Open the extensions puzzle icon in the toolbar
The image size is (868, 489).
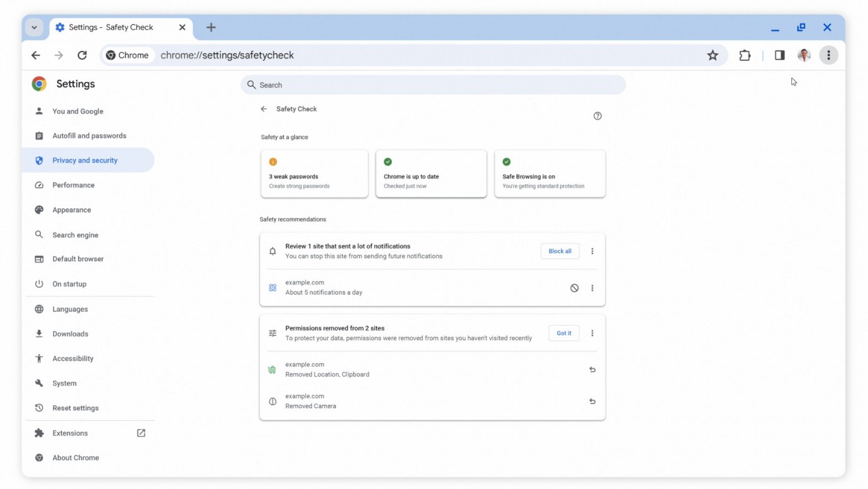(x=745, y=55)
